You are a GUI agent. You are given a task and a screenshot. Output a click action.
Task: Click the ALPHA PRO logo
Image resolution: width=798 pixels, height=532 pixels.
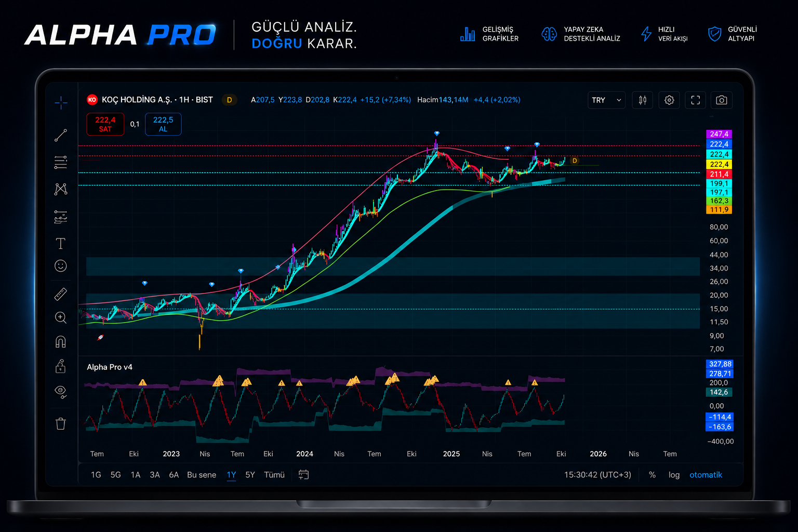pyautogui.click(x=120, y=35)
